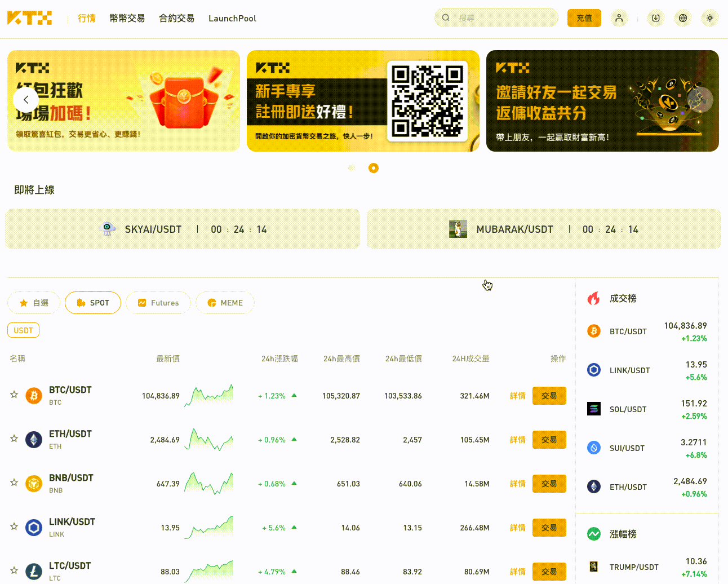Viewport: 728px width, 584px height.
Task: Click the TRUMP/USDT row in 漲幅榜
Action: click(647, 567)
